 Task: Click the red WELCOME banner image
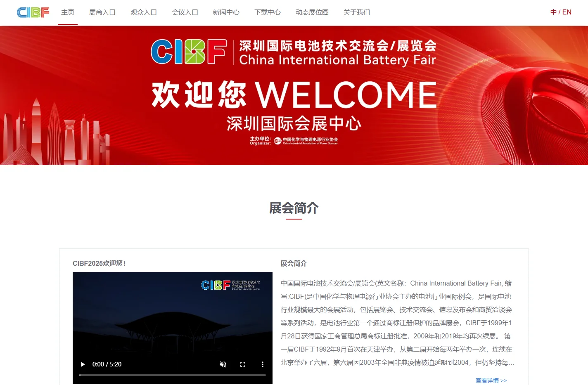[x=294, y=95]
